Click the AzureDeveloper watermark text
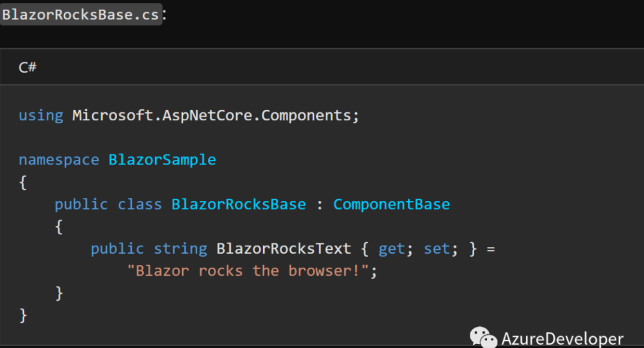Viewport: 644px width, 348px height. pos(562,339)
